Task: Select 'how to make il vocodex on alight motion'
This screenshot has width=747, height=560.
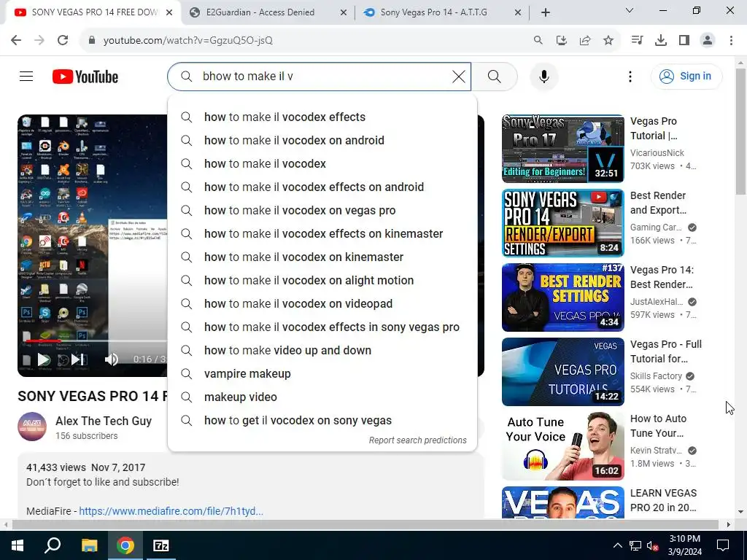Action: pos(322,281)
